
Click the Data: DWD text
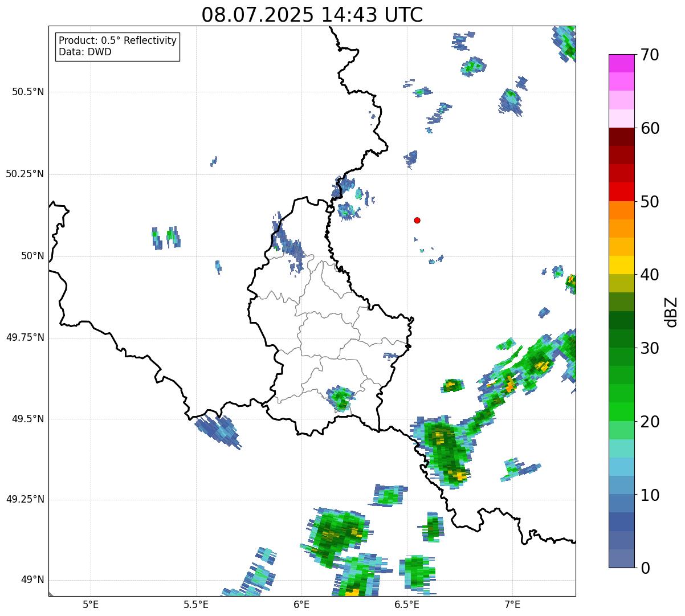click(x=85, y=52)
